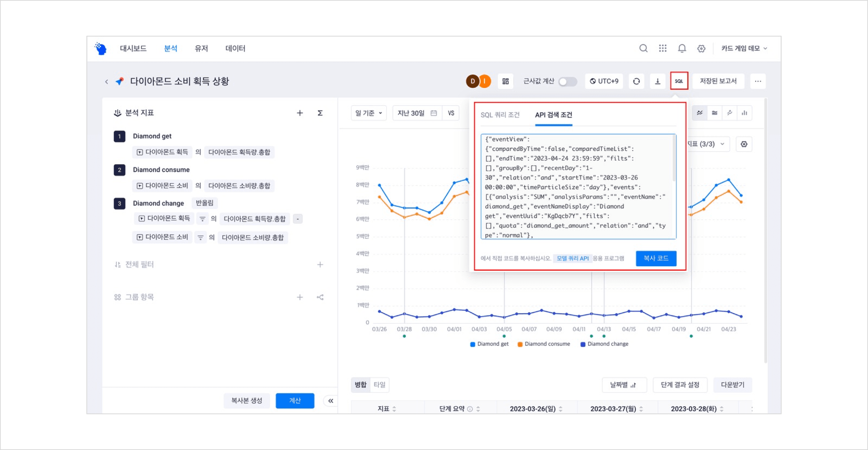Click the SQL query icon button
Image resolution: width=868 pixels, height=450 pixels.
tap(678, 81)
